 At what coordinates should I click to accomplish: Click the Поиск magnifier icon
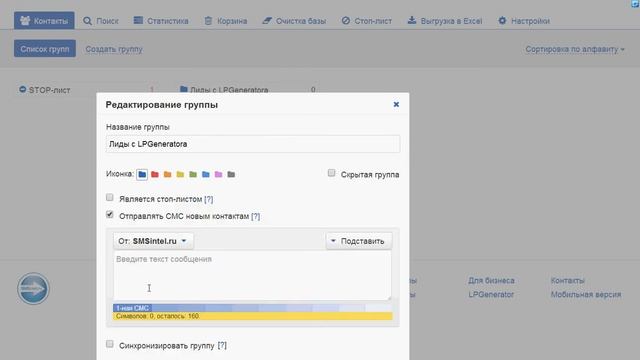point(87,20)
